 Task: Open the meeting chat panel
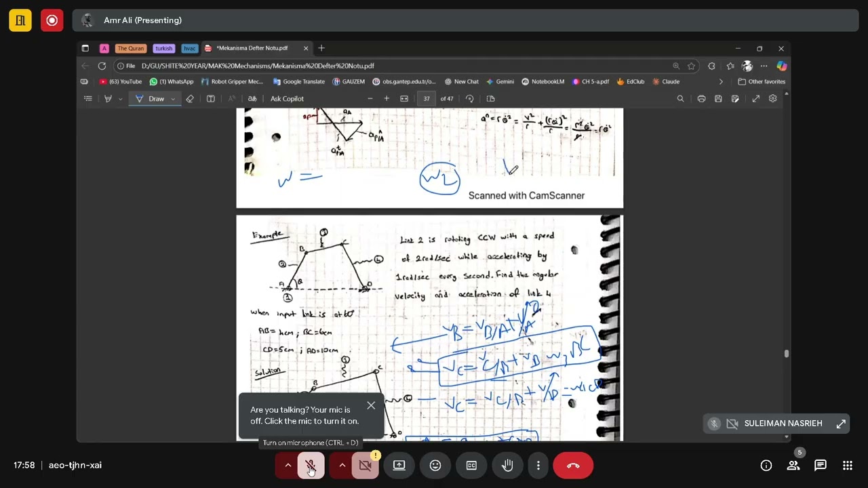[821, 466]
